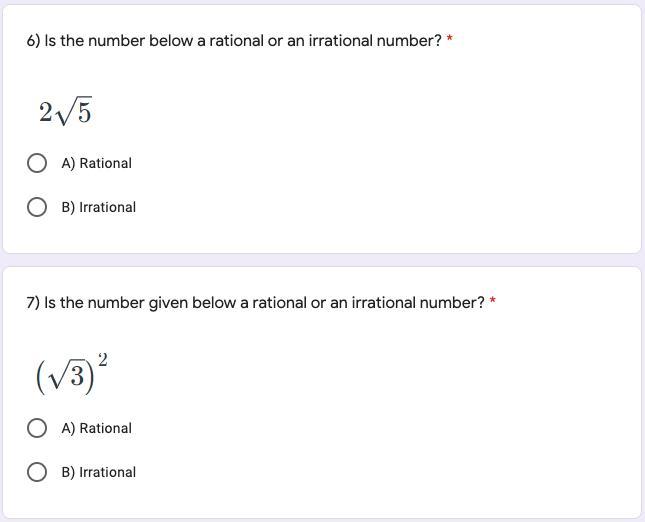Choose Rational radio button for question 7

37,428
